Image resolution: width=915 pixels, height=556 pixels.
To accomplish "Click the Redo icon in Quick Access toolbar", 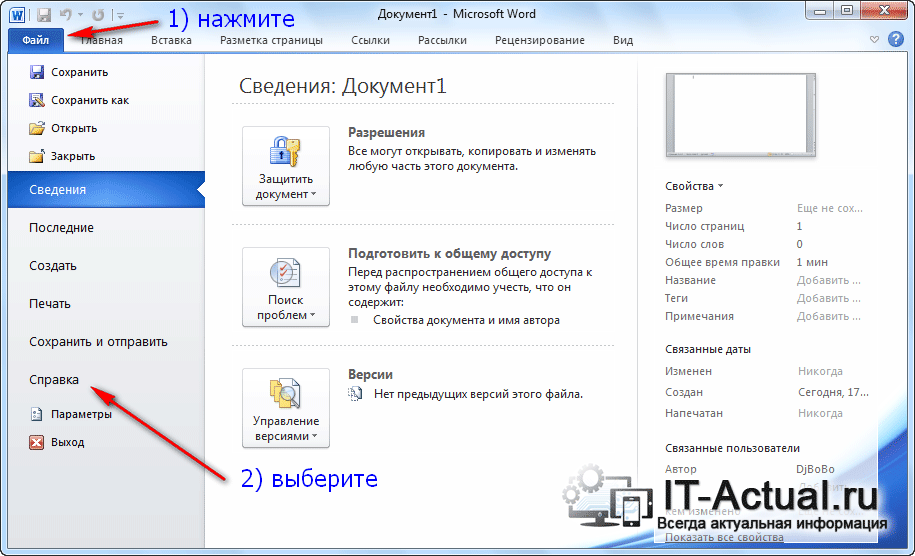I will coord(97,15).
